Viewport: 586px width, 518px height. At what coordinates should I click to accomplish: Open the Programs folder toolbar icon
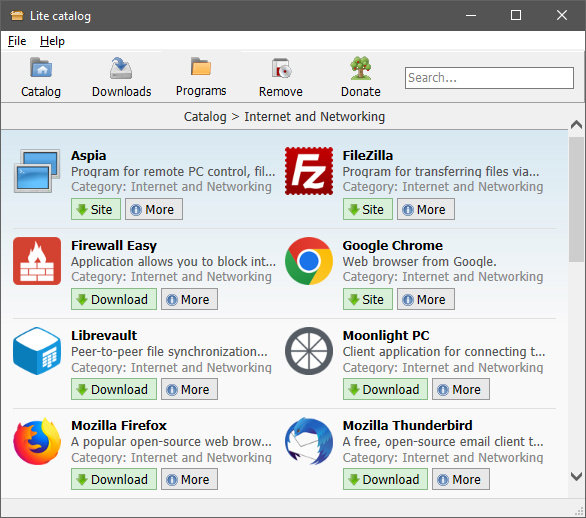tap(201, 67)
